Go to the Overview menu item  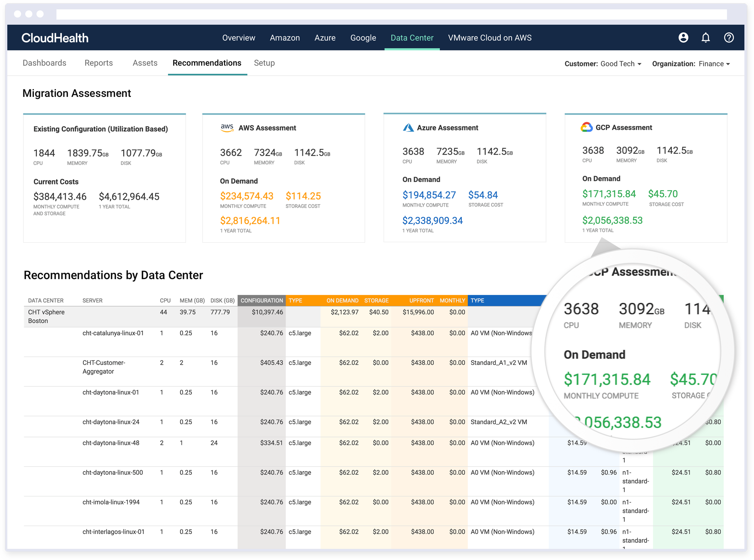point(239,38)
